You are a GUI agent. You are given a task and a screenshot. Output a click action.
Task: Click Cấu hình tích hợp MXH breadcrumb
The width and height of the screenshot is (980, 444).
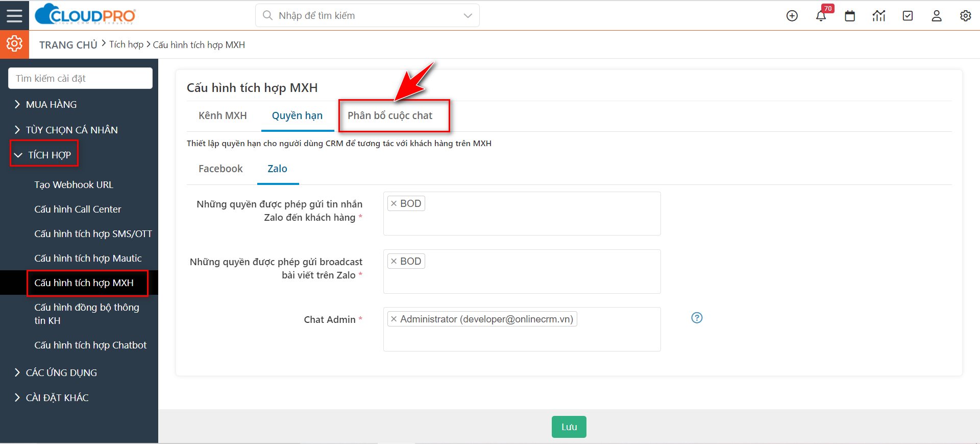[199, 45]
